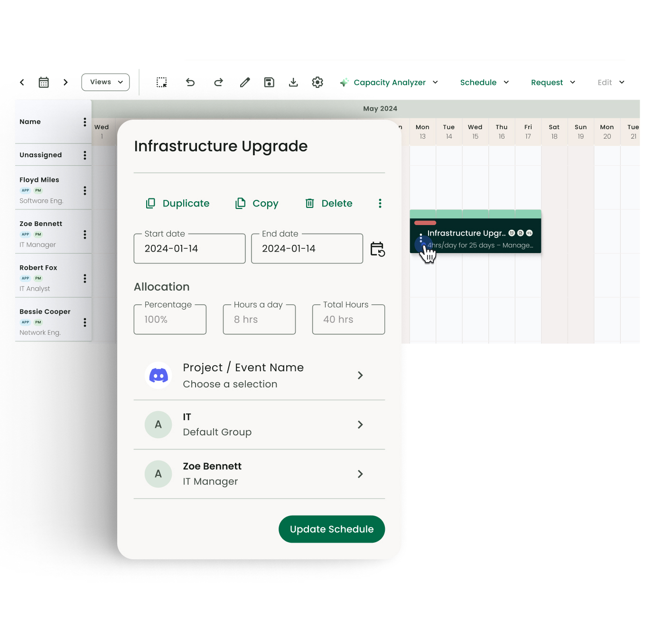
Task: Edit the Start date field
Action: pyautogui.click(x=189, y=248)
